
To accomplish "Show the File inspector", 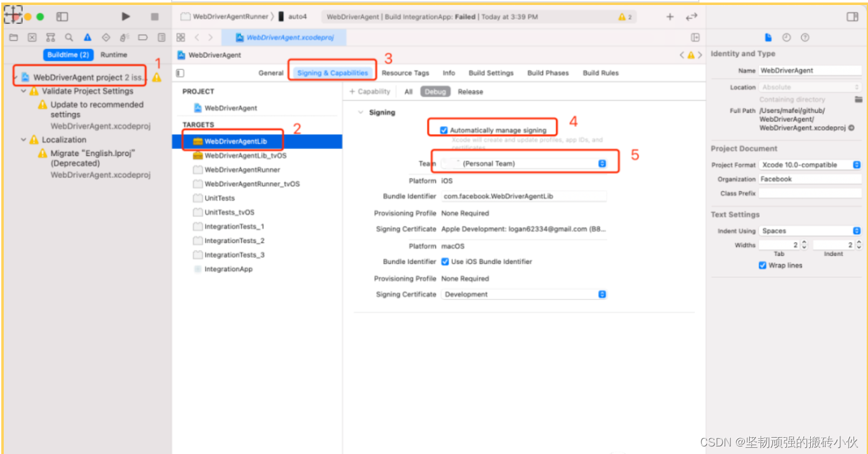I will pyautogui.click(x=768, y=38).
